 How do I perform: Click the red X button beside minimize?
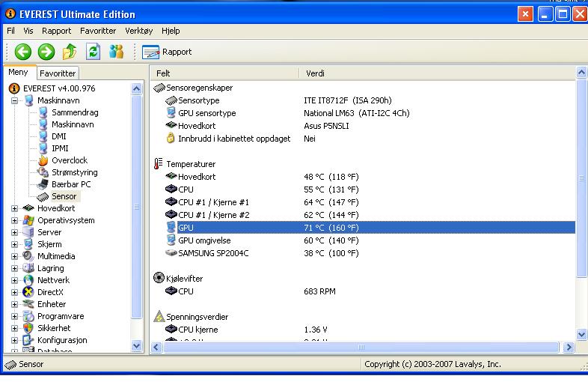pos(525,14)
